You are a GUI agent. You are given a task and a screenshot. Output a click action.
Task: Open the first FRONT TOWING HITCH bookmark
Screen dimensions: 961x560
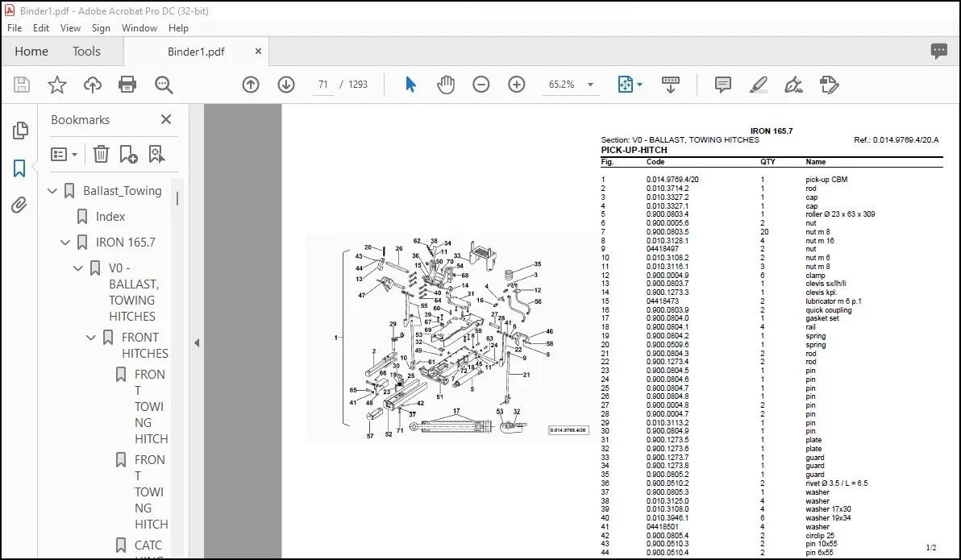[151, 406]
